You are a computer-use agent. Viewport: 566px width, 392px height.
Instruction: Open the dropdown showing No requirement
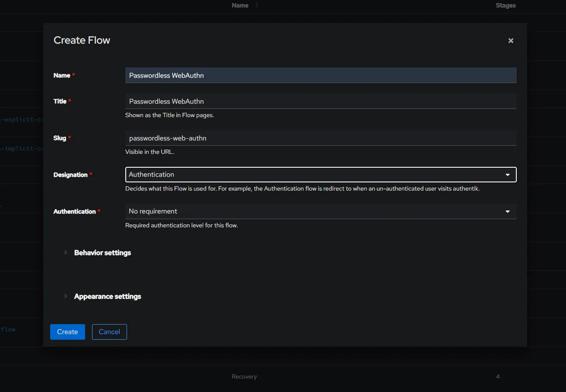[x=315, y=211]
